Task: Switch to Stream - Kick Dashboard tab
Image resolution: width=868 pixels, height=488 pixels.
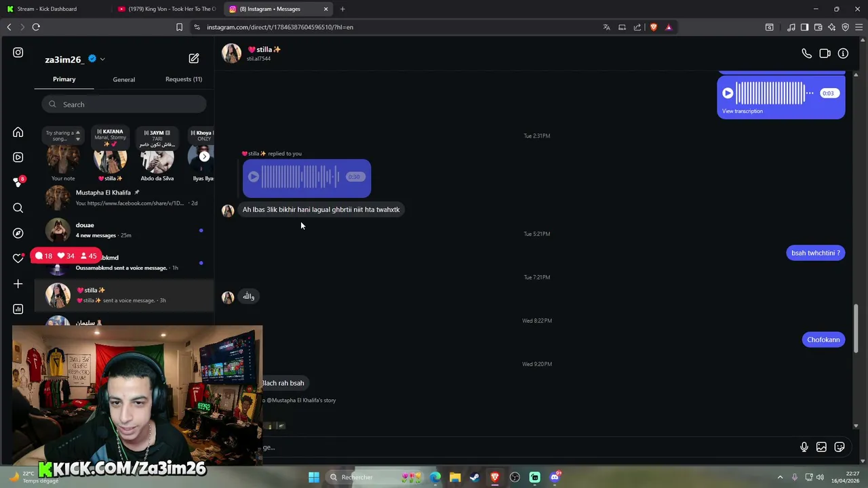Action: 54,9
